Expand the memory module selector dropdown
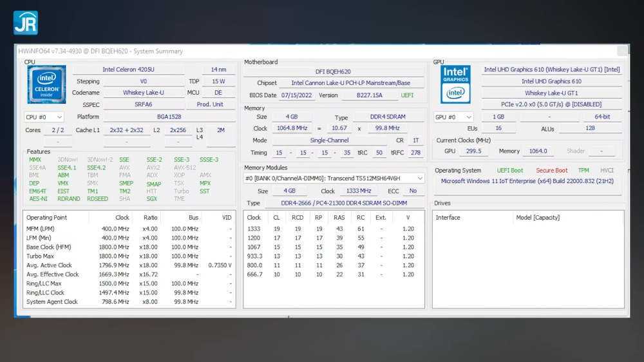Screen dimensions: 644x362 pyautogui.click(x=334, y=178)
